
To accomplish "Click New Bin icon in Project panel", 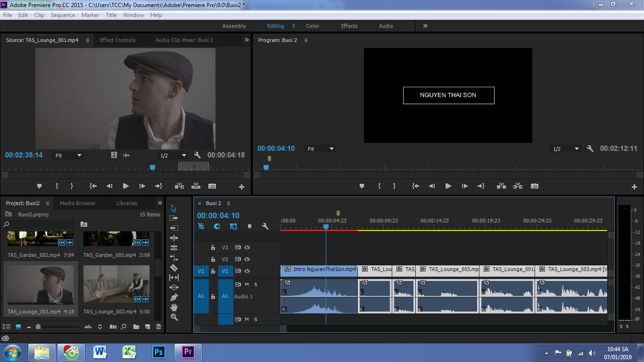I will pyautogui.click(x=136, y=327).
